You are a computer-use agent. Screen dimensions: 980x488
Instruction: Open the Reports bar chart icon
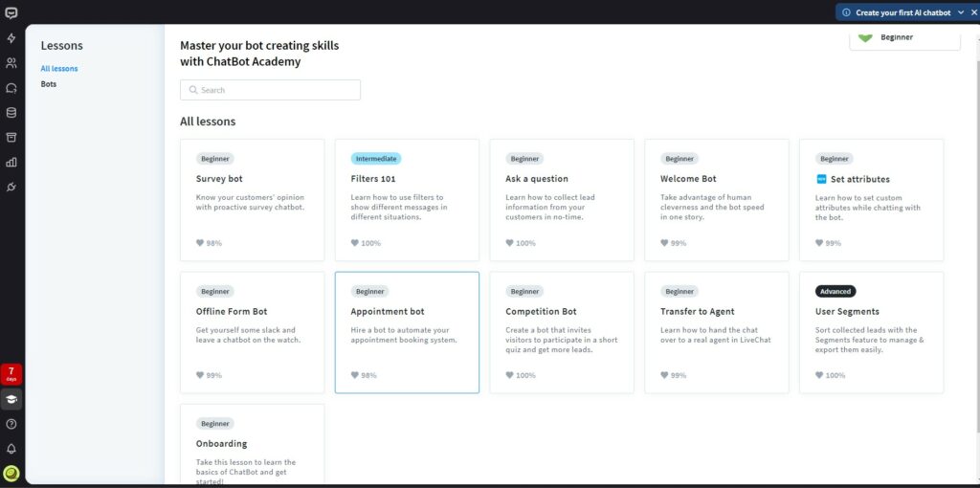11,163
